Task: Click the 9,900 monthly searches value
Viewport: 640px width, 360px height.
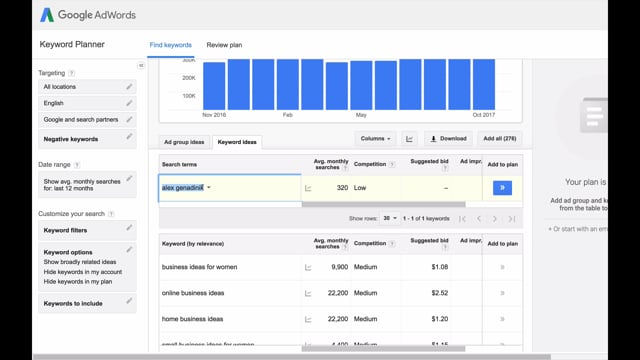Action: pyautogui.click(x=340, y=267)
